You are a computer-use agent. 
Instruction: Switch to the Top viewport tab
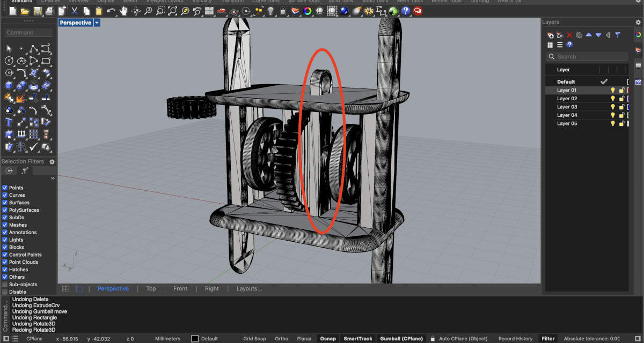(151, 288)
